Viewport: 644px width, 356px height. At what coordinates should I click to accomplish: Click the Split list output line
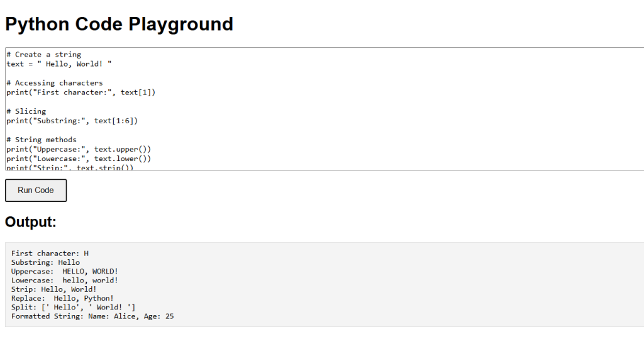pos(73,307)
